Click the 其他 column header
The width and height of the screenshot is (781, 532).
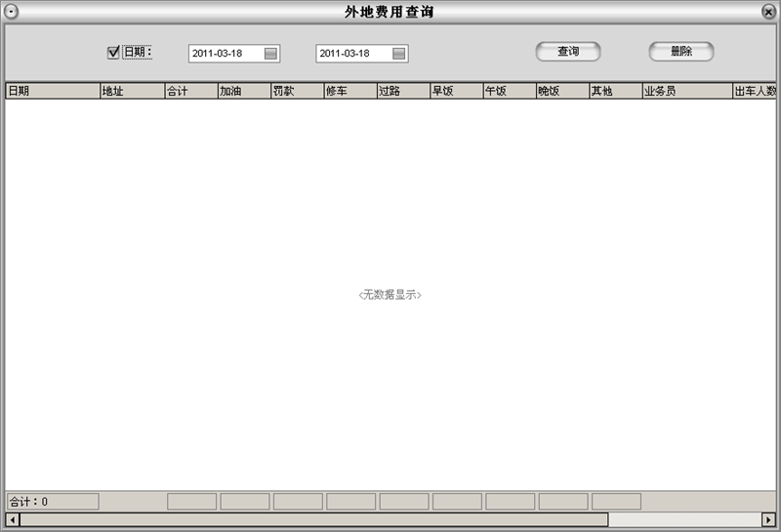[x=616, y=91]
